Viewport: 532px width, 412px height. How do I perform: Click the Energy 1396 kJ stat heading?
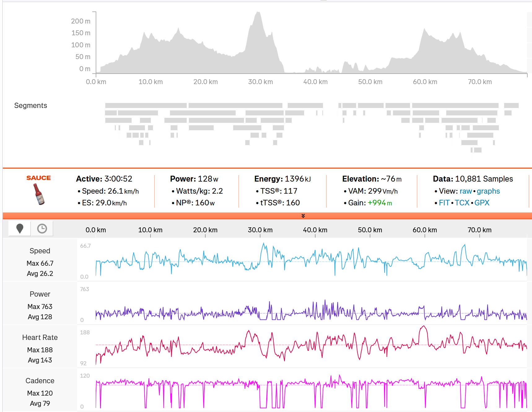pos(282,179)
